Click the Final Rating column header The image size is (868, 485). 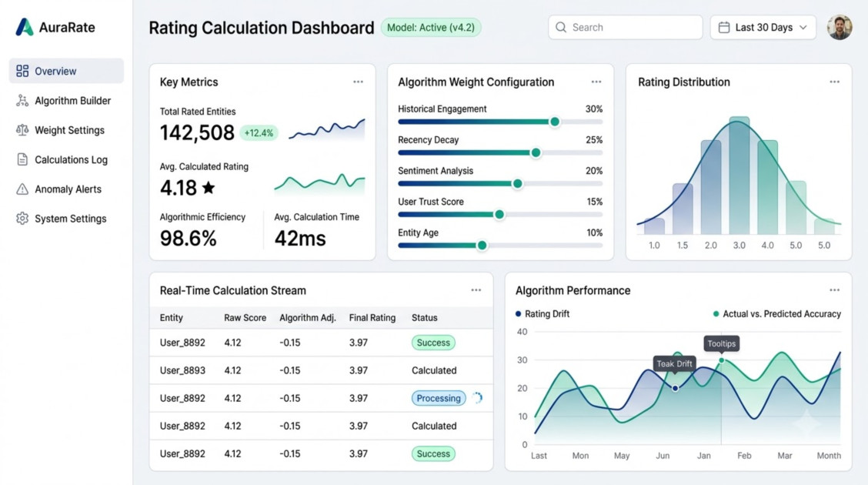coord(372,318)
